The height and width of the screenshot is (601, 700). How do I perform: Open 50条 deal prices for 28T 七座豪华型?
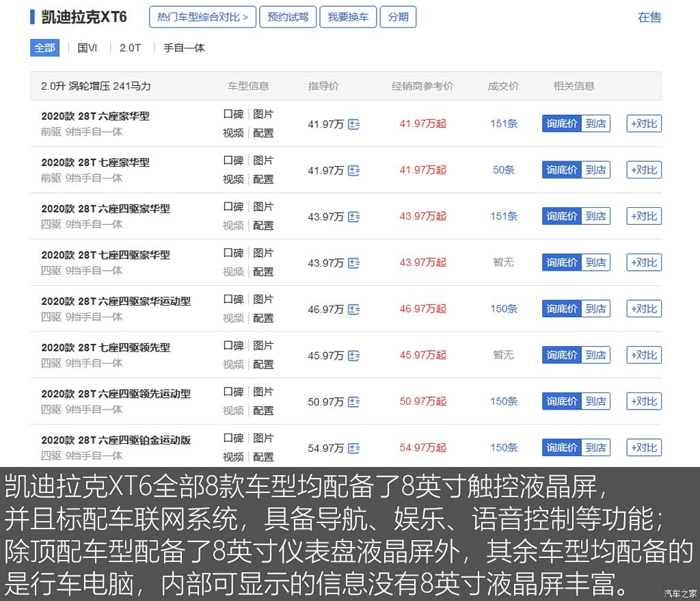(504, 170)
